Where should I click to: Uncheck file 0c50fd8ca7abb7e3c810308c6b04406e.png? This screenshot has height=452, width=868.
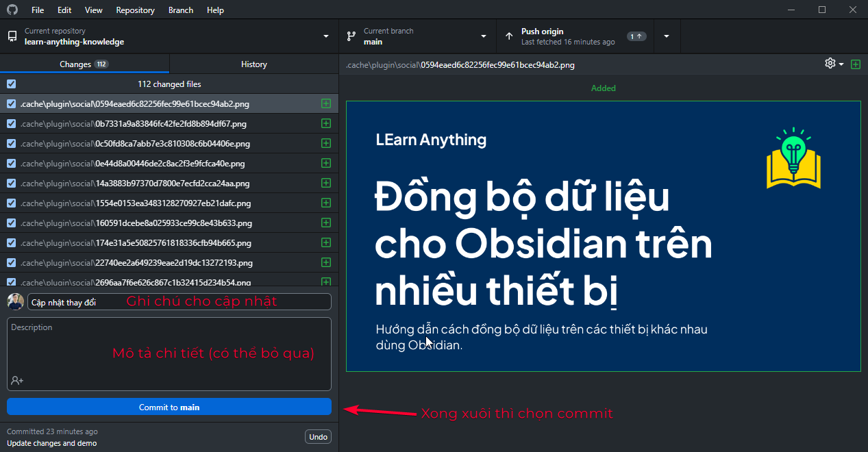pyautogui.click(x=11, y=143)
